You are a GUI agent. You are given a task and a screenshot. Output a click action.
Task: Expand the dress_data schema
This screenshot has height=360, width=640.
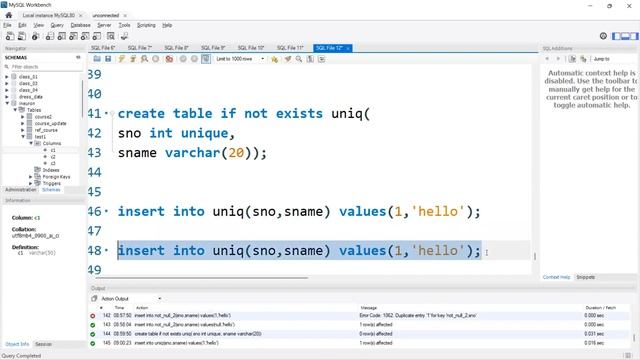tap(7, 97)
